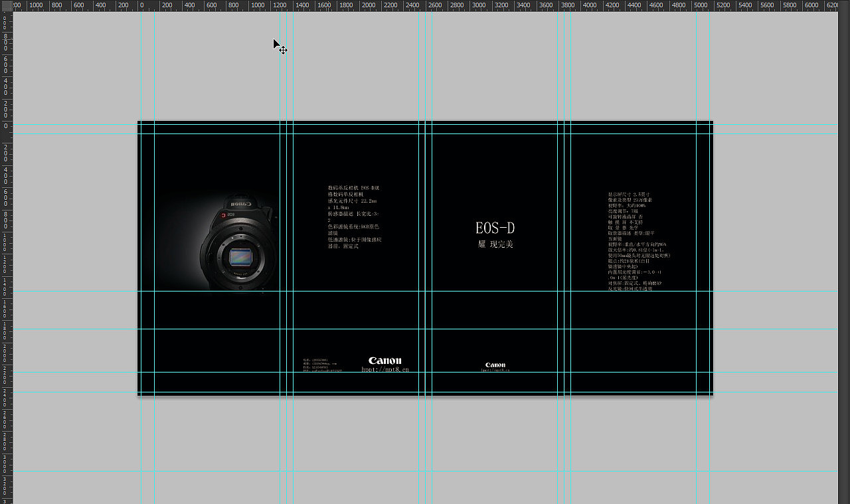Click the "可旋转液晶屏 否" spec line
This screenshot has width=850, height=504.
pyautogui.click(x=627, y=216)
